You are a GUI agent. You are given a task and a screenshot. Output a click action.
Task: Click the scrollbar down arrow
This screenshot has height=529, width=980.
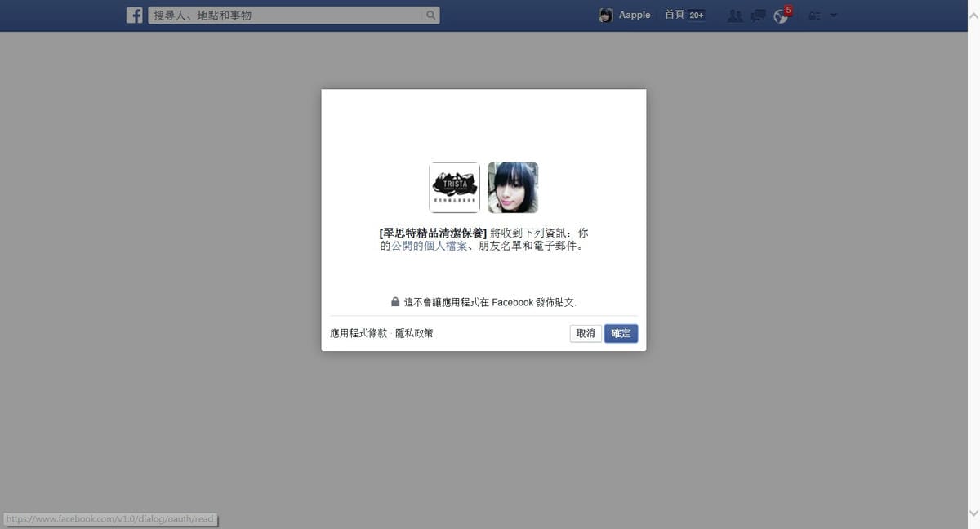click(x=973, y=513)
